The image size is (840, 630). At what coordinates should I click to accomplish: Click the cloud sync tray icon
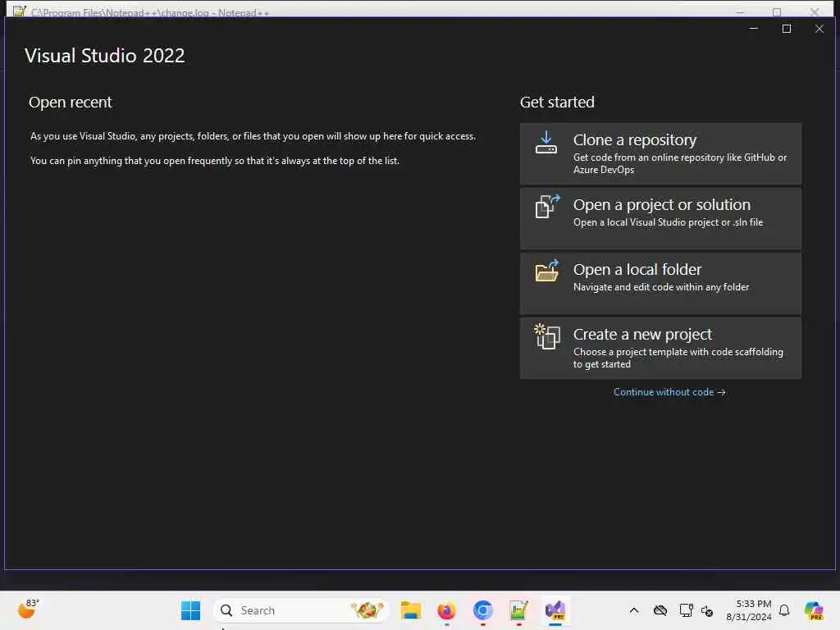click(660, 610)
